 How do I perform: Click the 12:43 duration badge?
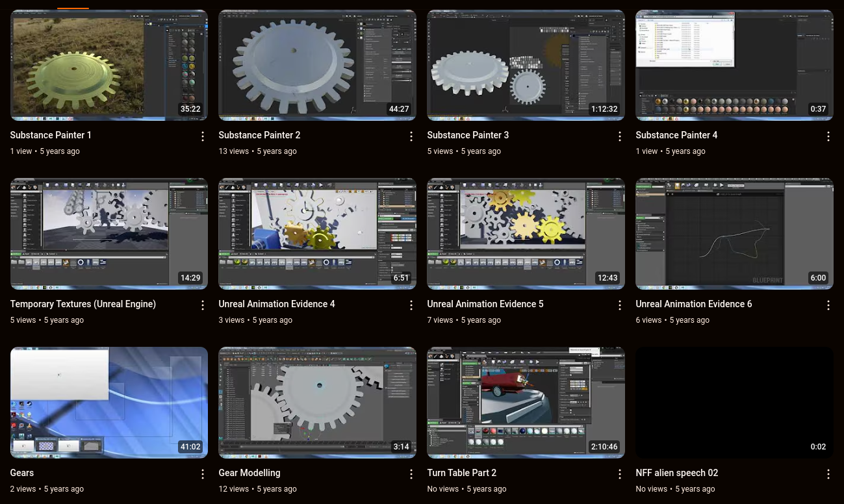pos(607,278)
